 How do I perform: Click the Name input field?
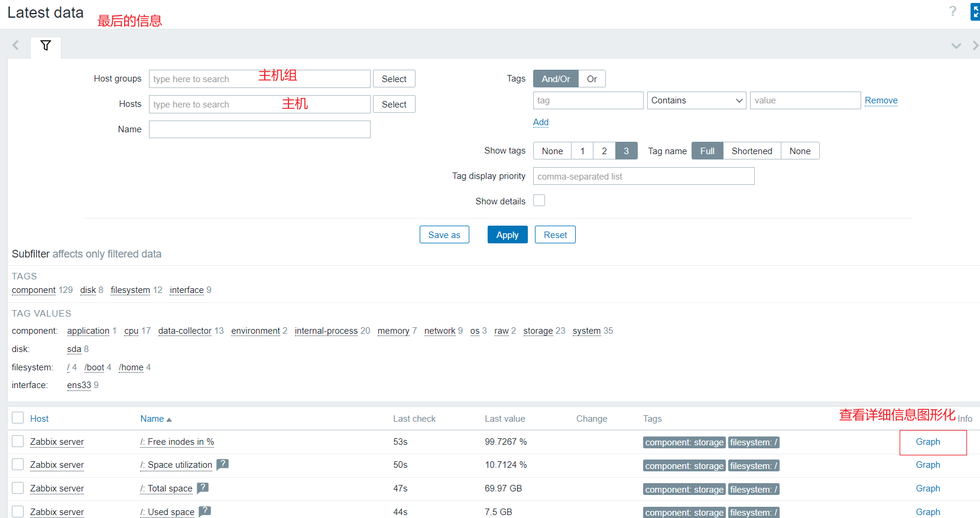pos(259,129)
